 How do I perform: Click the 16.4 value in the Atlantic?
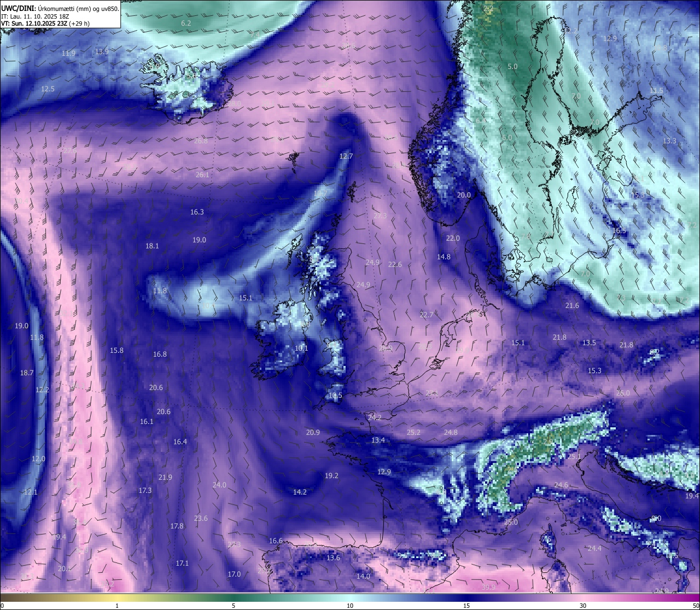pyautogui.click(x=180, y=441)
